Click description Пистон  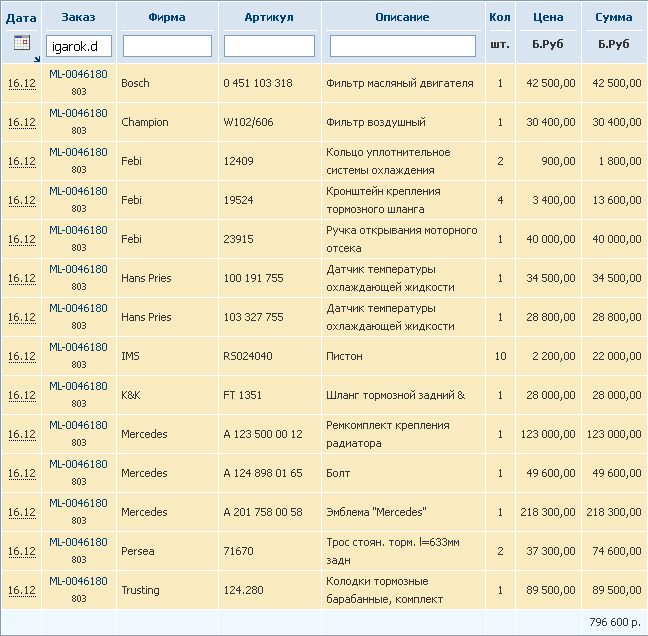point(344,356)
